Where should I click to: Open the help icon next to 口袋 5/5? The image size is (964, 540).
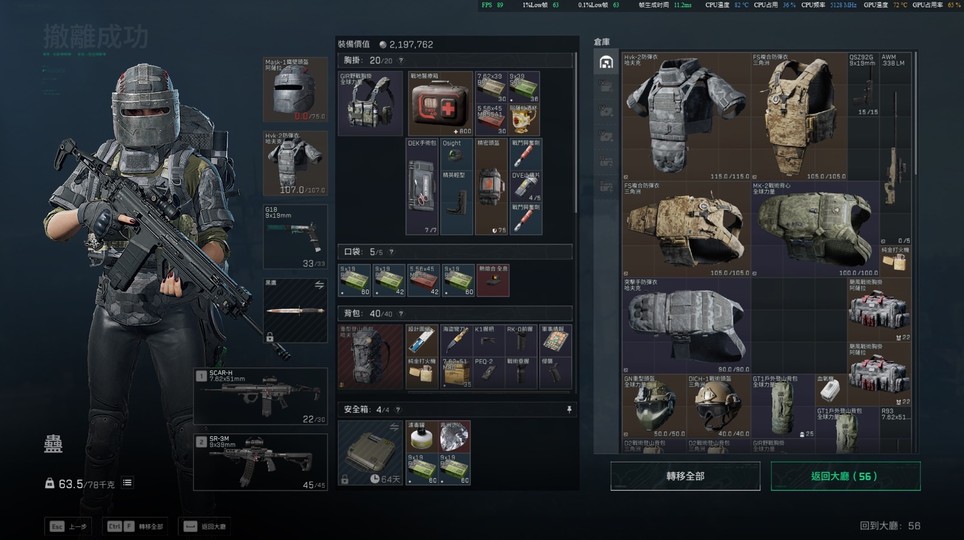pyautogui.click(x=392, y=252)
